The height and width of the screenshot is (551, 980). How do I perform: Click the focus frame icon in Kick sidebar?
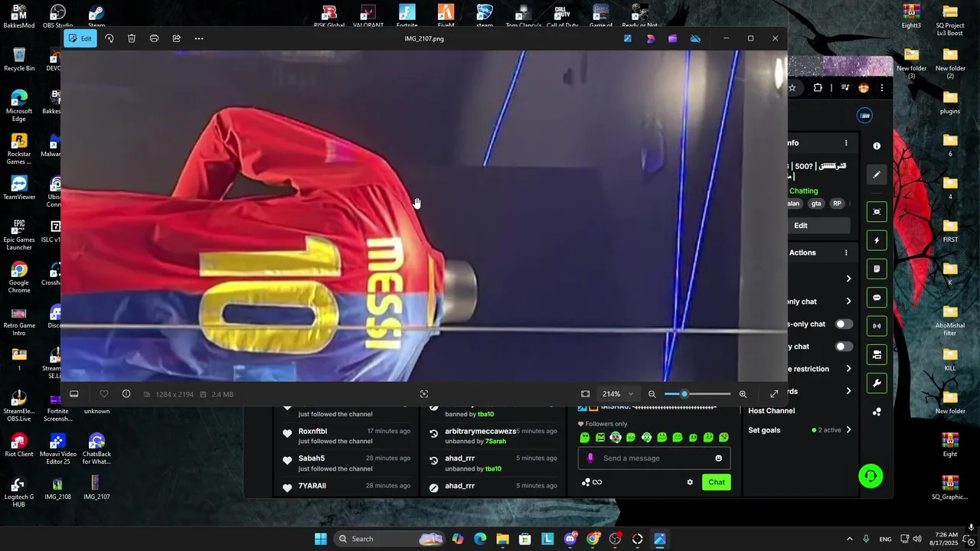pyautogui.click(x=877, y=212)
